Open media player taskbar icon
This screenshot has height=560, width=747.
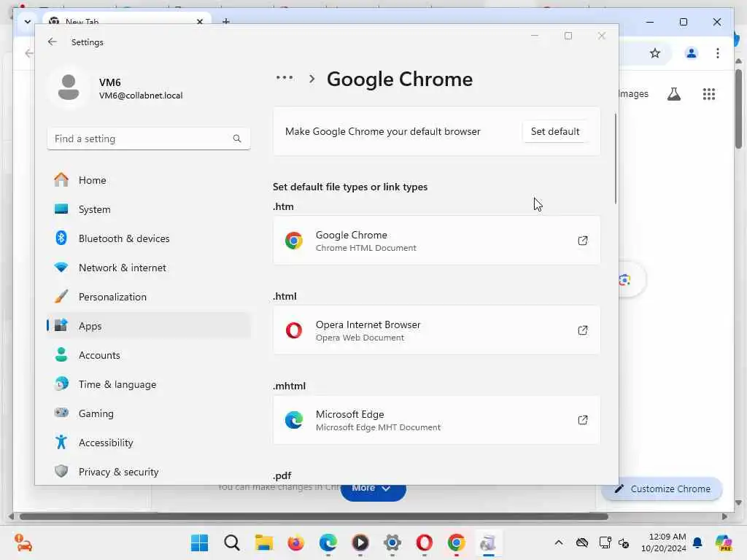click(360, 542)
